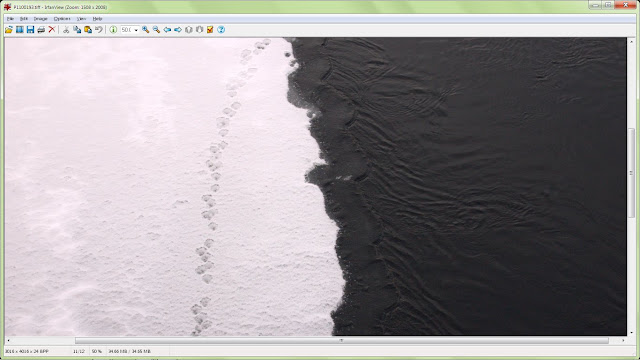The height and width of the screenshot is (360, 640).
Task: Click the red X Delete file icon
Action: [x=52, y=30]
